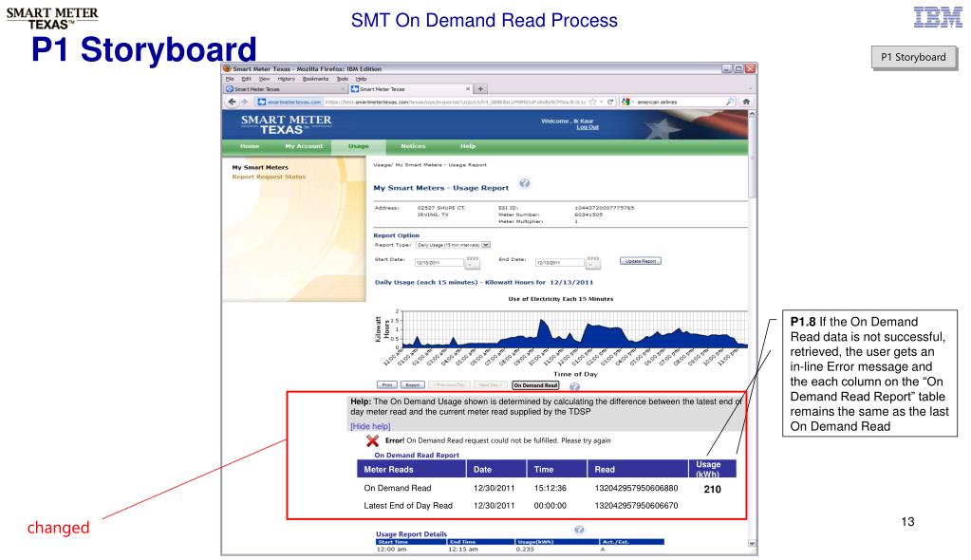
Task: Select the Usage navigation tab
Action: [358, 146]
